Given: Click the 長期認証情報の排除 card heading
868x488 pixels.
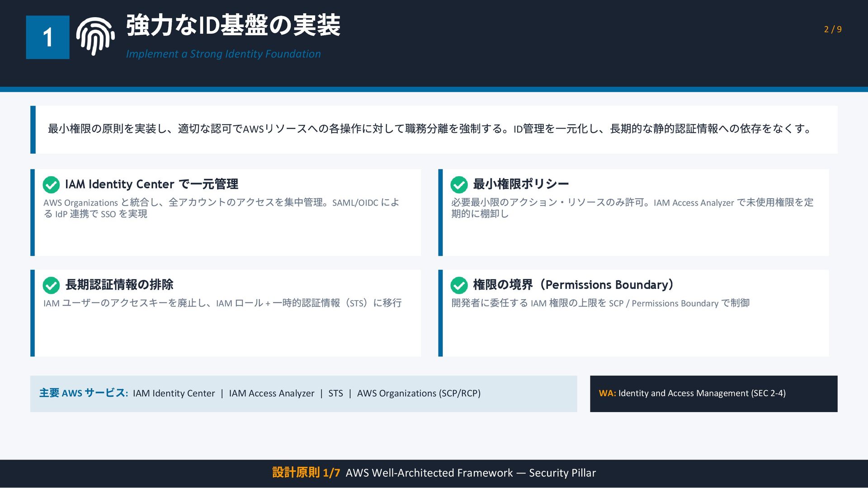Looking at the screenshot, I should coord(119,285).
